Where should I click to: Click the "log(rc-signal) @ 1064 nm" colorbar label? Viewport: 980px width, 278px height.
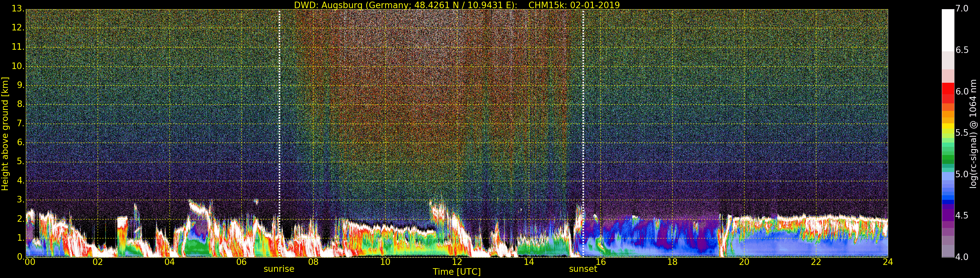pos(973,134)
